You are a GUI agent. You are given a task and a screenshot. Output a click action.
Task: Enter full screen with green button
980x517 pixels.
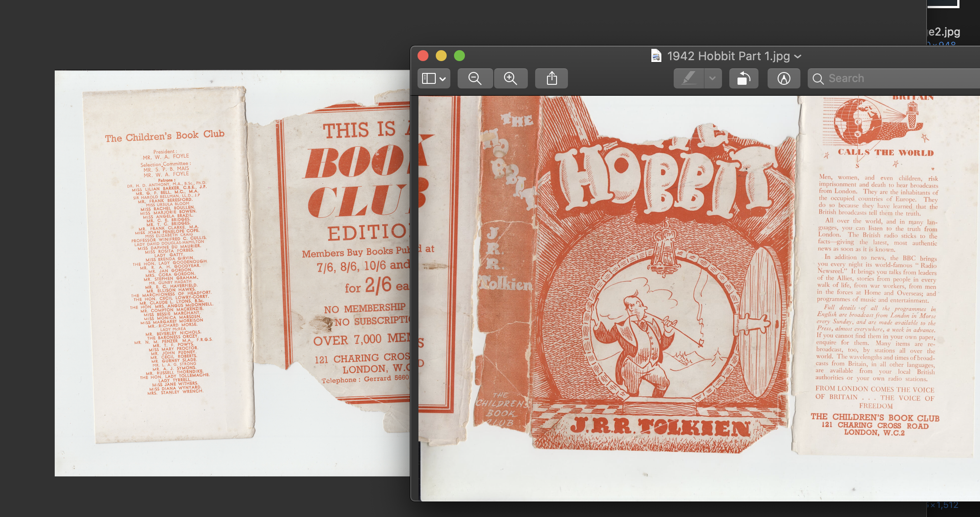459,56
